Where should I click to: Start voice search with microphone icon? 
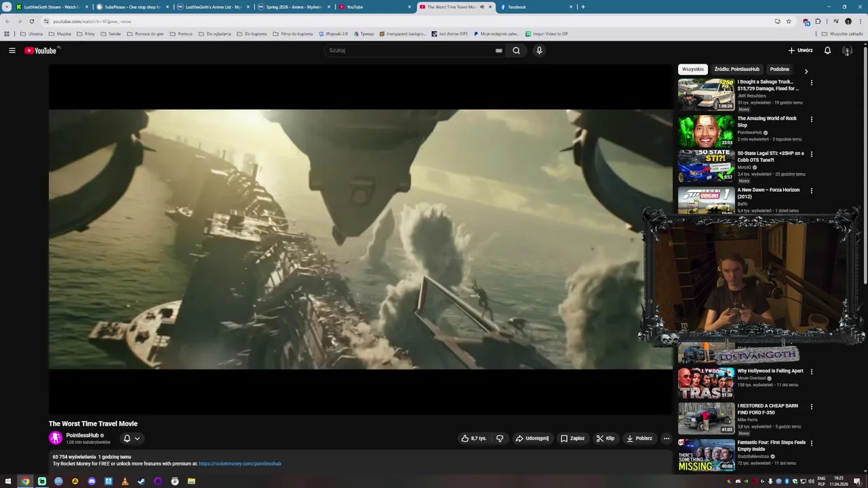pyautogui.click(x=539, y=50)
